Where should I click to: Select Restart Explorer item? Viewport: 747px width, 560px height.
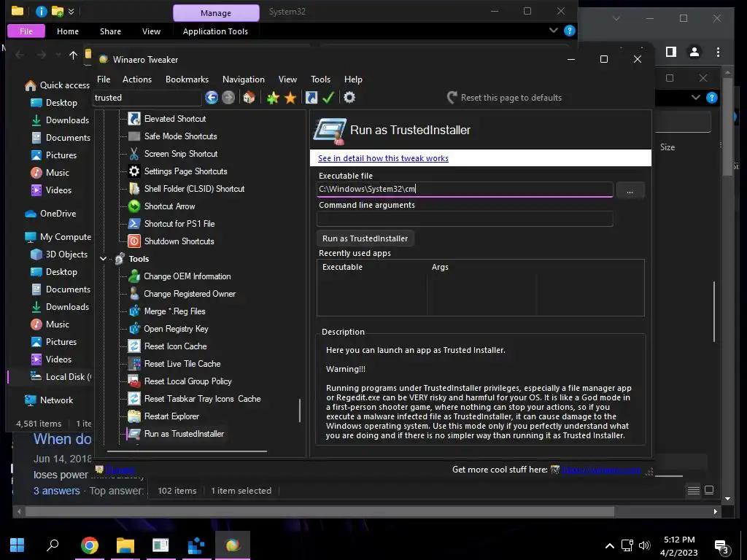(171, 416)
